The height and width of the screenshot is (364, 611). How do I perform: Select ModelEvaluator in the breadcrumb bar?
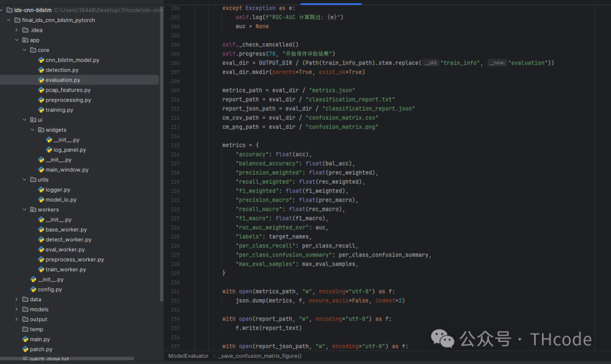[188, 356]
